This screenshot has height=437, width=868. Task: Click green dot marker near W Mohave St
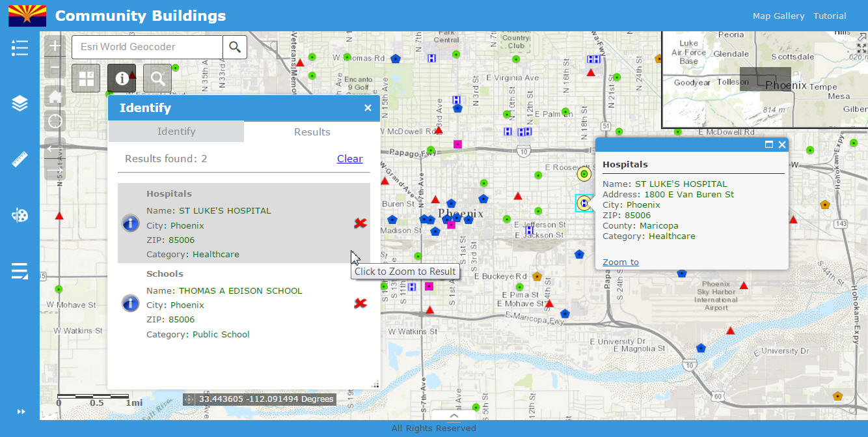coord(59,289)
